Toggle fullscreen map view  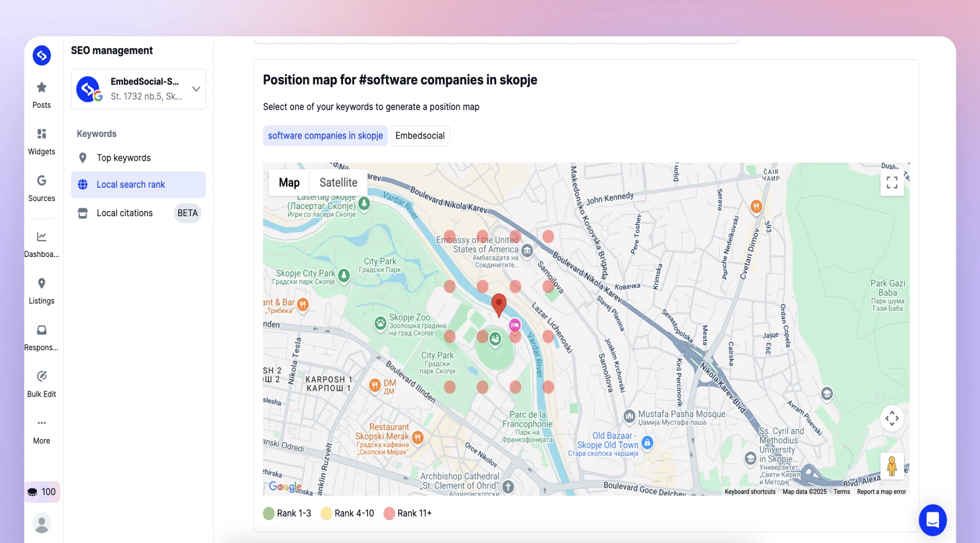pos(892,182)
